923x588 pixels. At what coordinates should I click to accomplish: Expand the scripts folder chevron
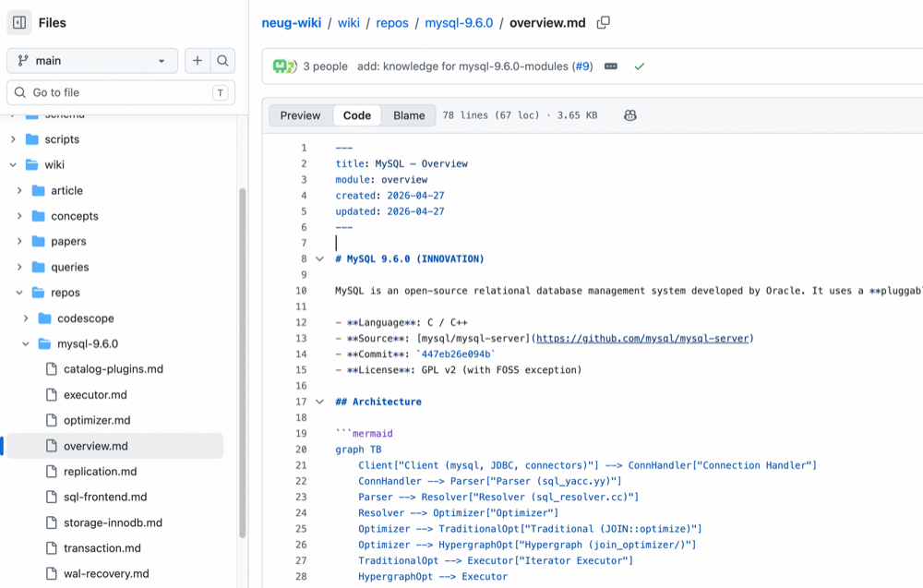coord(13,139)
